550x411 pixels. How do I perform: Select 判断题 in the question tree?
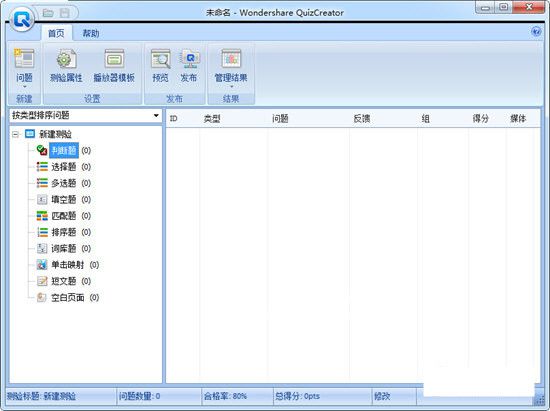(x=64, y=150)
